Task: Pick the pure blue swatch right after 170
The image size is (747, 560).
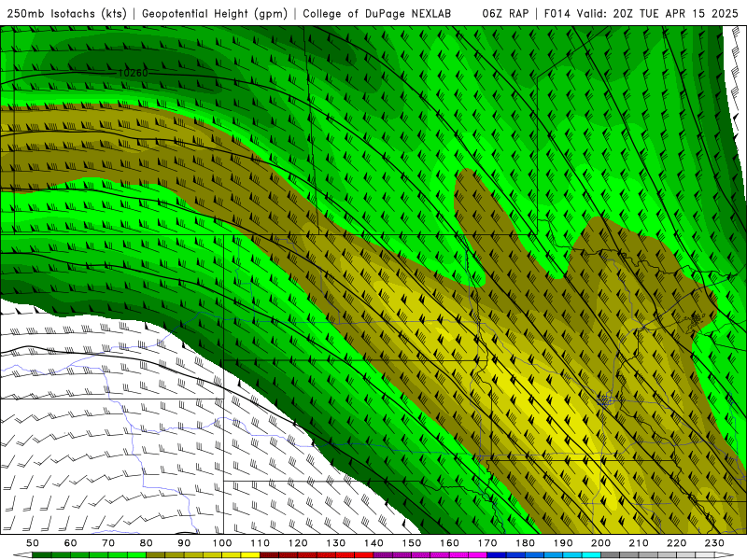Action: point(496,555)
